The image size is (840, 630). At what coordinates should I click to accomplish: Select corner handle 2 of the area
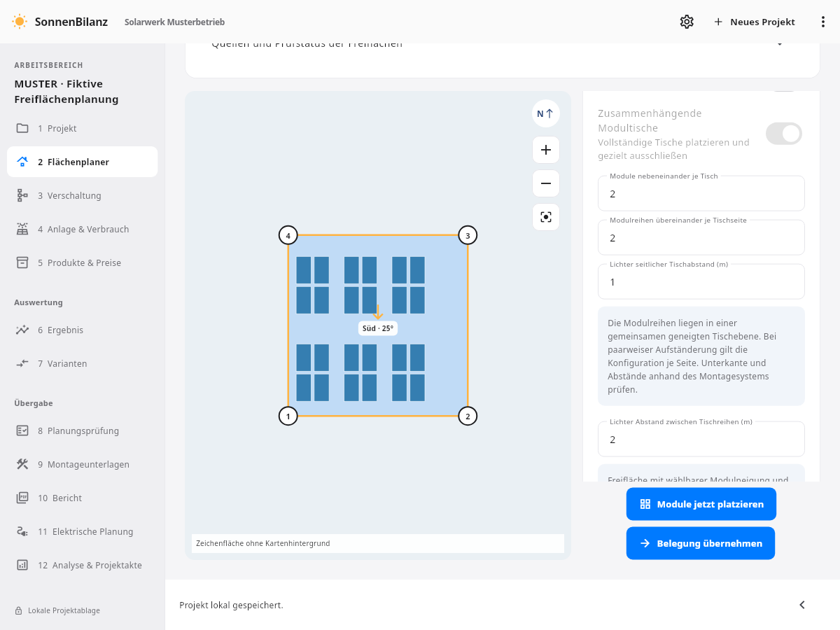click(x=468, y=416)
